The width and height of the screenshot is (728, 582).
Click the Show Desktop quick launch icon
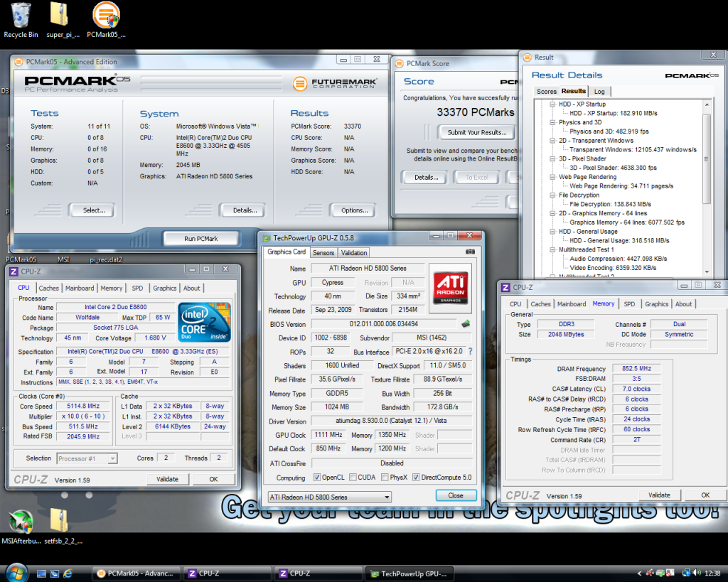pyautogui.click(x=41, y=573)
